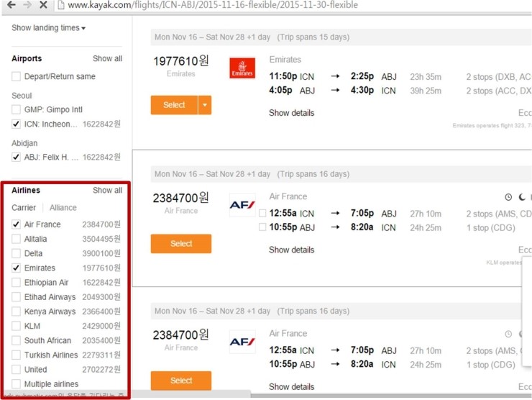This screenshot has height=400, width=532.
Task: Check the Alitalia airline filter
Action: click(x=16, y=239)
